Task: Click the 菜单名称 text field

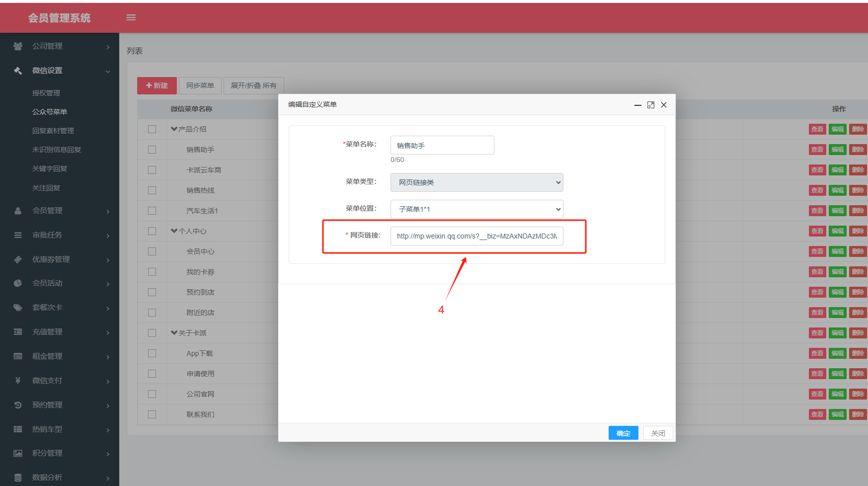Action: (442, 145)
